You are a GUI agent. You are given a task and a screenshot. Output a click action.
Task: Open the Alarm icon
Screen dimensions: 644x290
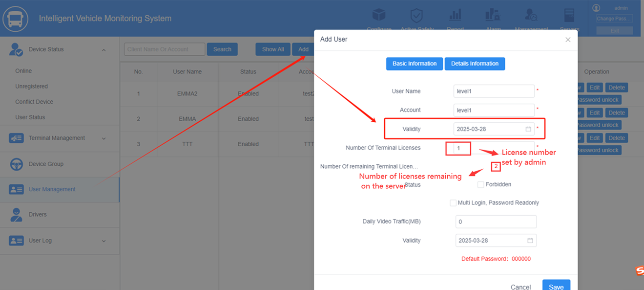[x=493, y=15]
